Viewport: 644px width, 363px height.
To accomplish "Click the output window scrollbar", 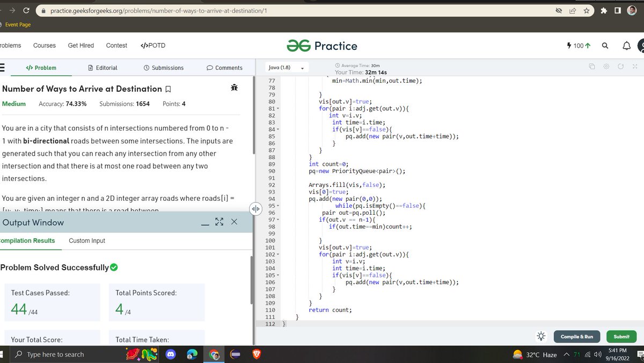I will [253, 279].
